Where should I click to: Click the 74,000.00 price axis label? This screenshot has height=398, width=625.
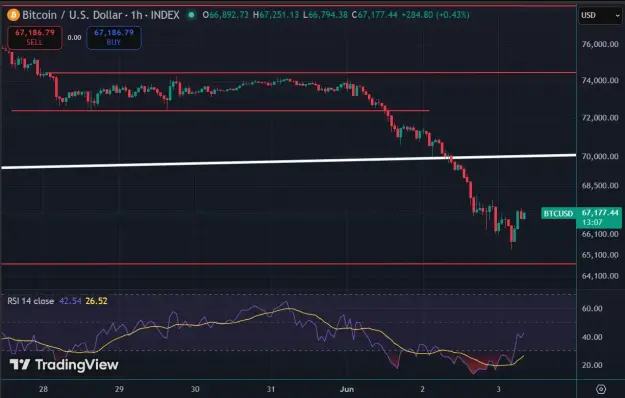point(600,80)
